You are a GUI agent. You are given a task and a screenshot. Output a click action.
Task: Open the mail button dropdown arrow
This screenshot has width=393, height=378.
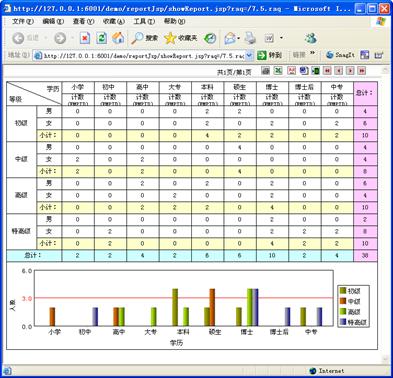pos(239,38)
